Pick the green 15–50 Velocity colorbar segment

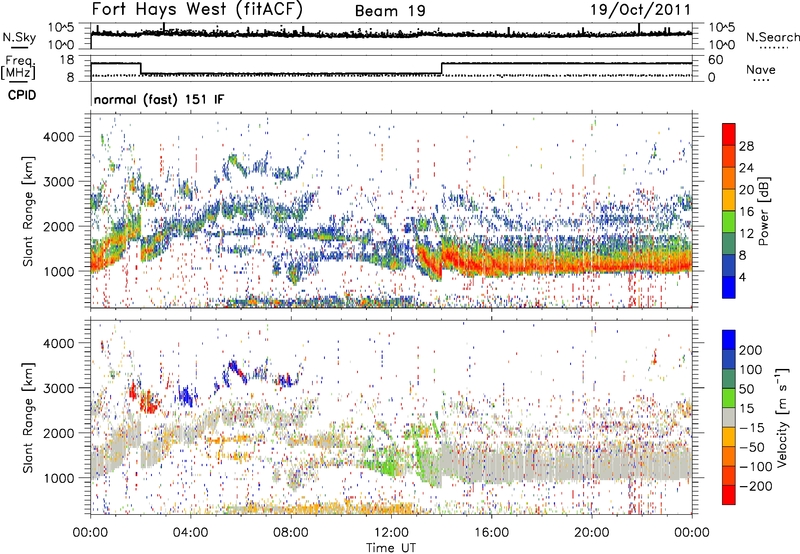(729, 398)
